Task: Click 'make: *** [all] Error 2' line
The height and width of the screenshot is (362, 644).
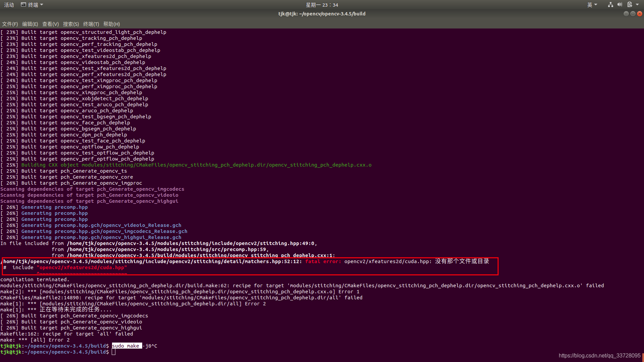Action: tap(35, 340)
